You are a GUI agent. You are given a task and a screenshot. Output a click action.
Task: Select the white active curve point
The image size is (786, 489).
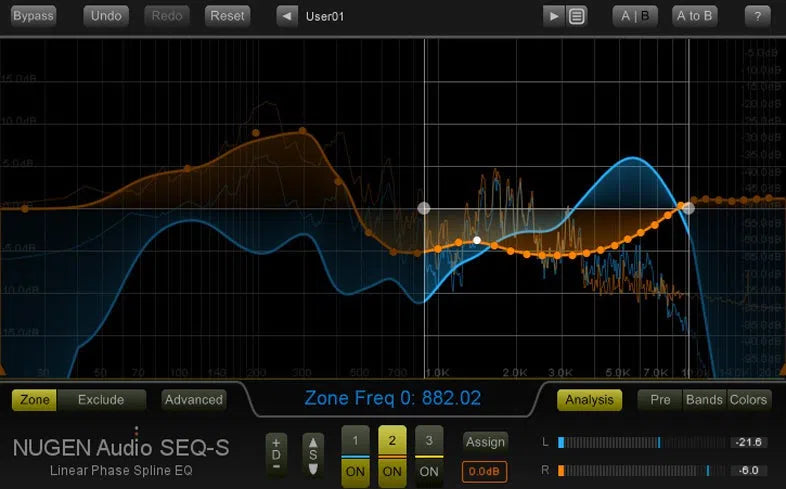point(477,240)
